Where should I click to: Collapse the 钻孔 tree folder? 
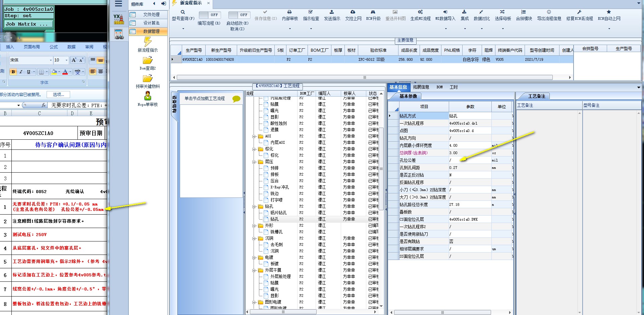coord(254,207)
